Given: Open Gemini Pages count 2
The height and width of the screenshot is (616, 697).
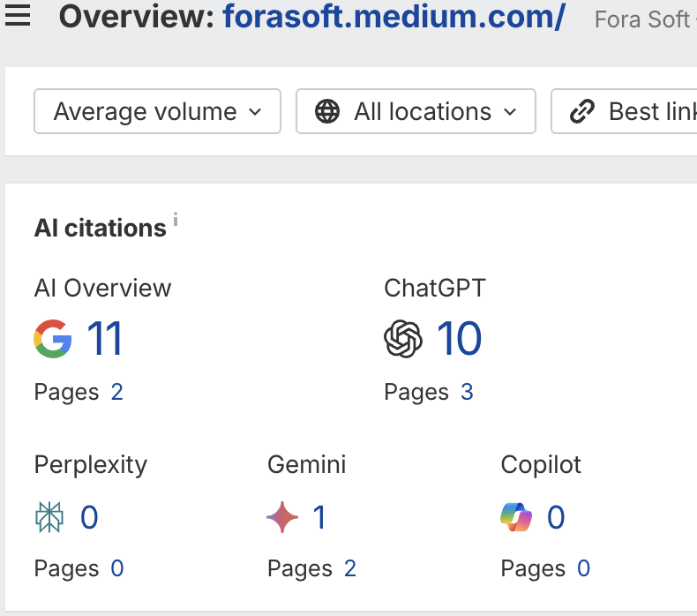Looking at the screenshot, I should tap(350, 569).
